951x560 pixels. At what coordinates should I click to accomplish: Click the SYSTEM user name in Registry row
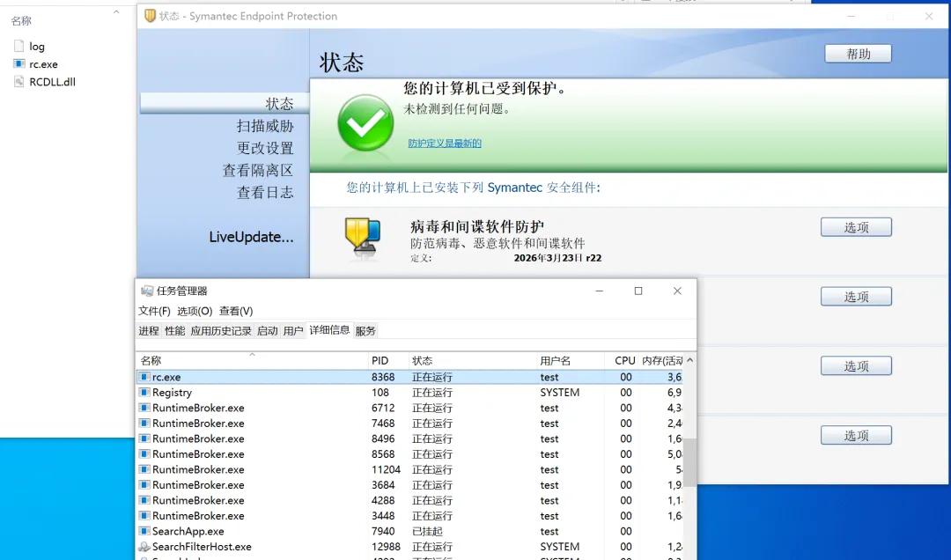(560, 393)
